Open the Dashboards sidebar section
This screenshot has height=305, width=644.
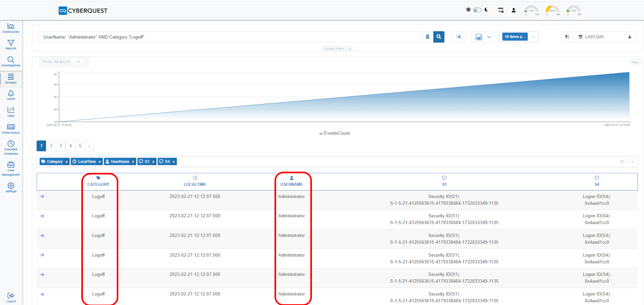pyautogui.click(x=11, y=28)
